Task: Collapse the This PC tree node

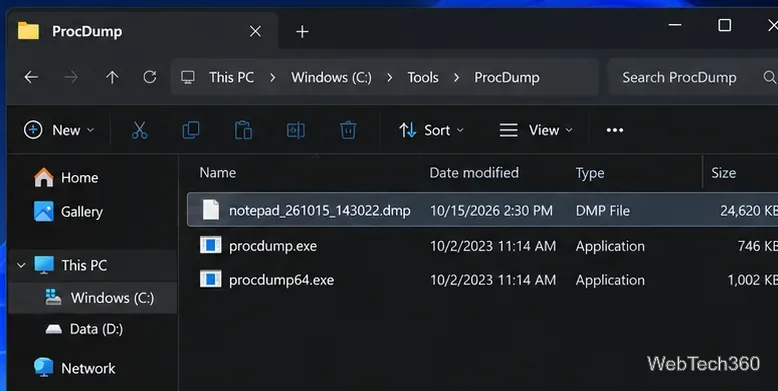Action: pyautogui.click(x=21, y=265)
